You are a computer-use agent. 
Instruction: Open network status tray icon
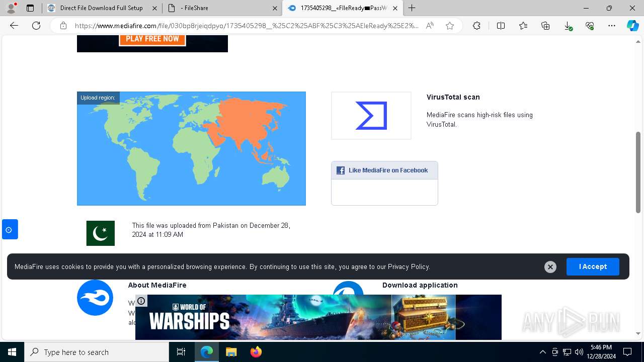point(567,352)
